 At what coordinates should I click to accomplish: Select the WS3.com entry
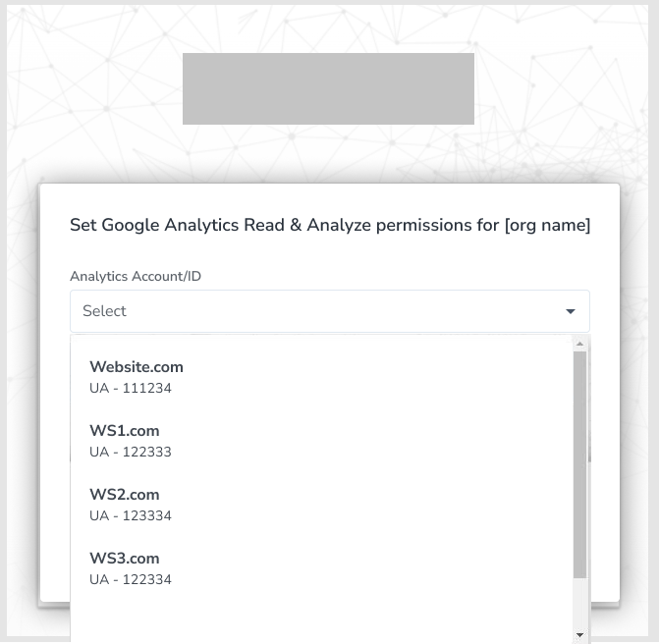point(125,559)
